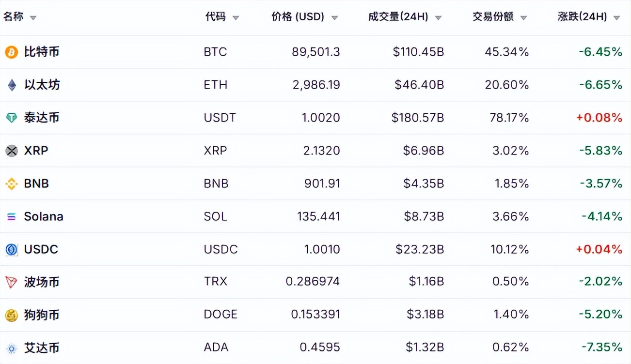
Task: Click the Tether green icon
Action: click(11, 118)
